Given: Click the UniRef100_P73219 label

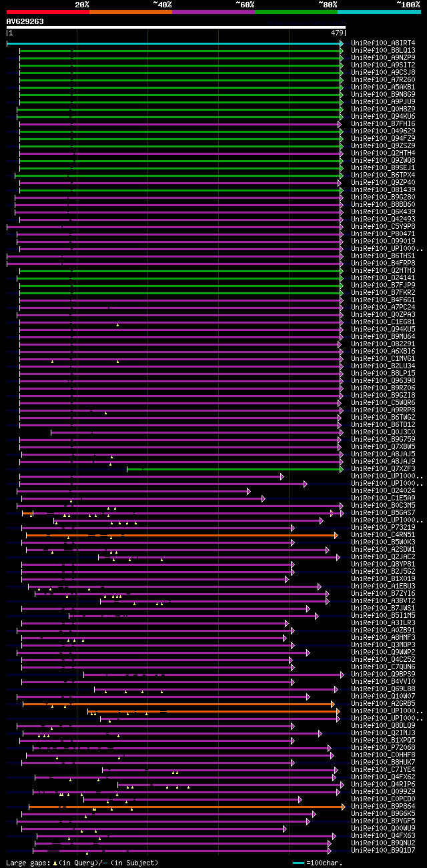Looking at the screenshot, I should click(383, 527).
